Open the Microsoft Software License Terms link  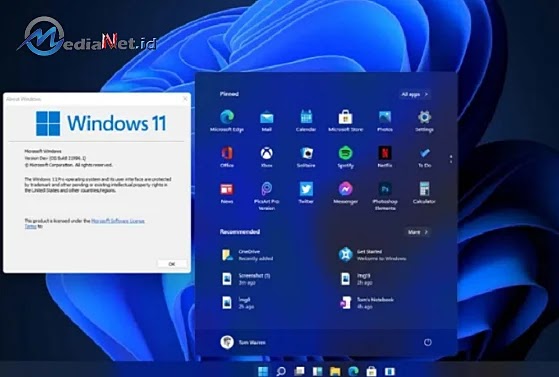point(84,223)
